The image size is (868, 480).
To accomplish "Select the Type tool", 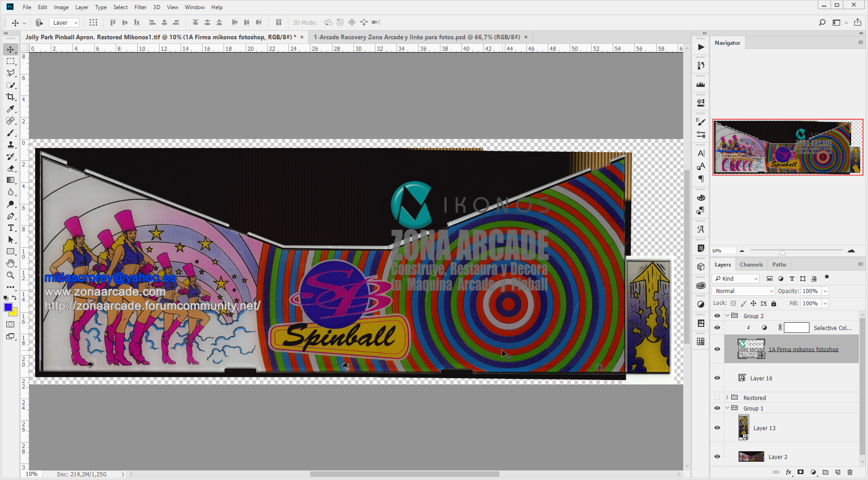I will [11, 228].
